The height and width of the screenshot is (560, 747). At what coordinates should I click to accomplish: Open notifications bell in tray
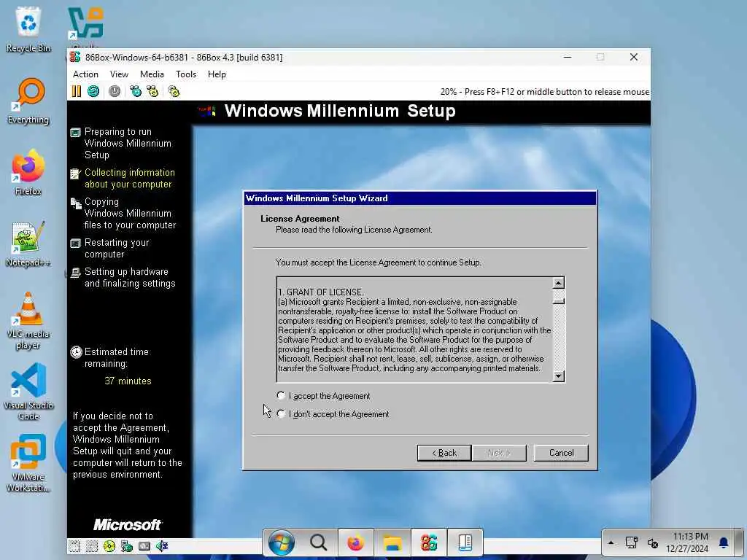click(x=724, y=542)
